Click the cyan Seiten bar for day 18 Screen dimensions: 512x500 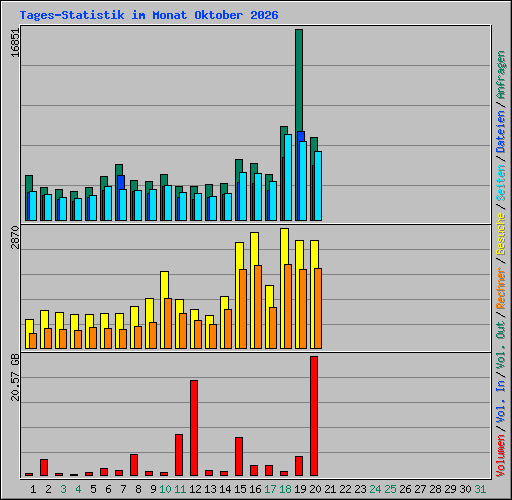[x=288, y=177]
